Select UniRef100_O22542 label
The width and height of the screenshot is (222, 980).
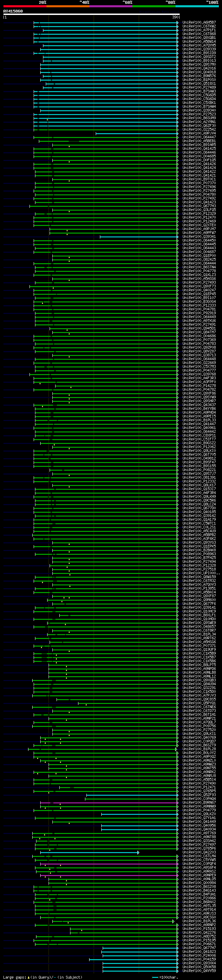[x=199, y=129]
